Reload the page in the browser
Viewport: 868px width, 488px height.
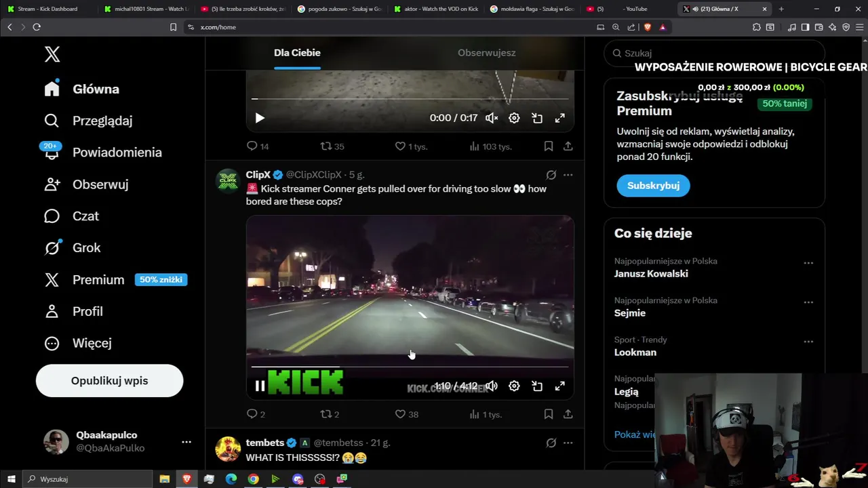click(37, 27)
